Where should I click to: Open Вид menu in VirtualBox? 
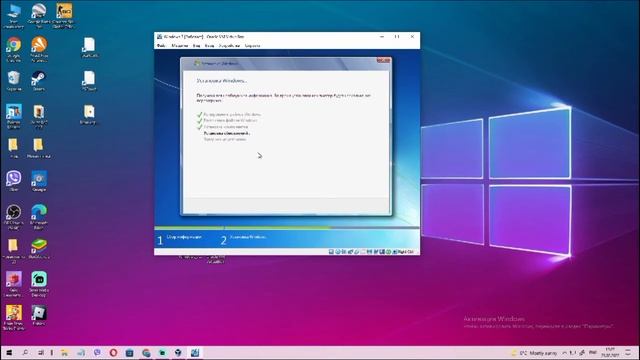click(197, 46)
